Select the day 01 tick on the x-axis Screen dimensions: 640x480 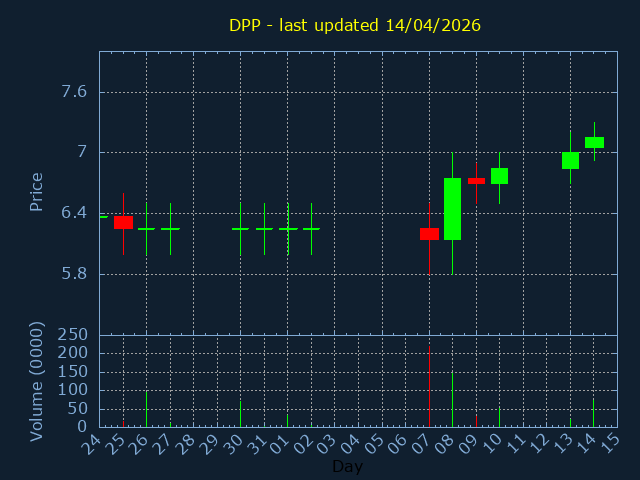(282, 442)
